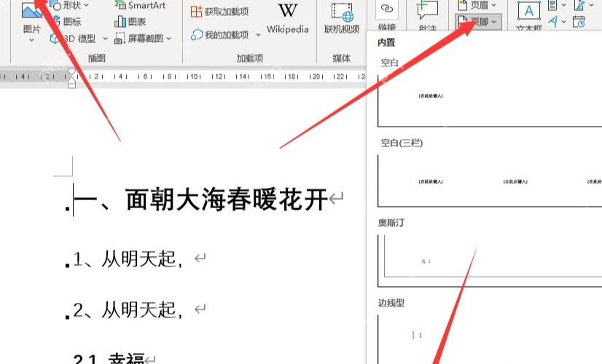Insert a chart with 图表
The image size is (602, 364).
point(130,22)
